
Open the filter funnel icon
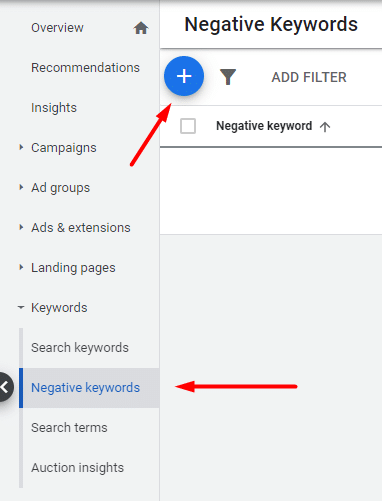228,77
